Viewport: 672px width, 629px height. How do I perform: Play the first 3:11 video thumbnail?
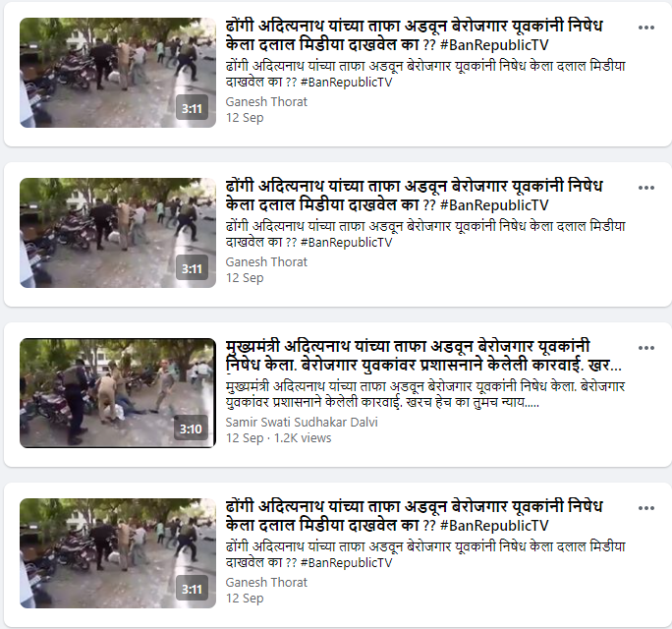[118, 73]
